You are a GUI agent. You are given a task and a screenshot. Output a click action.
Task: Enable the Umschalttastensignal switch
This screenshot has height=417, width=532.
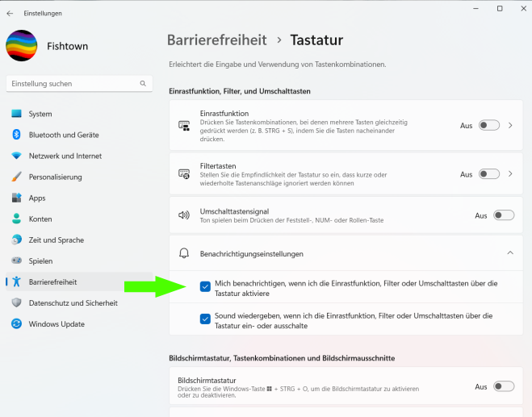click(504, 215)
